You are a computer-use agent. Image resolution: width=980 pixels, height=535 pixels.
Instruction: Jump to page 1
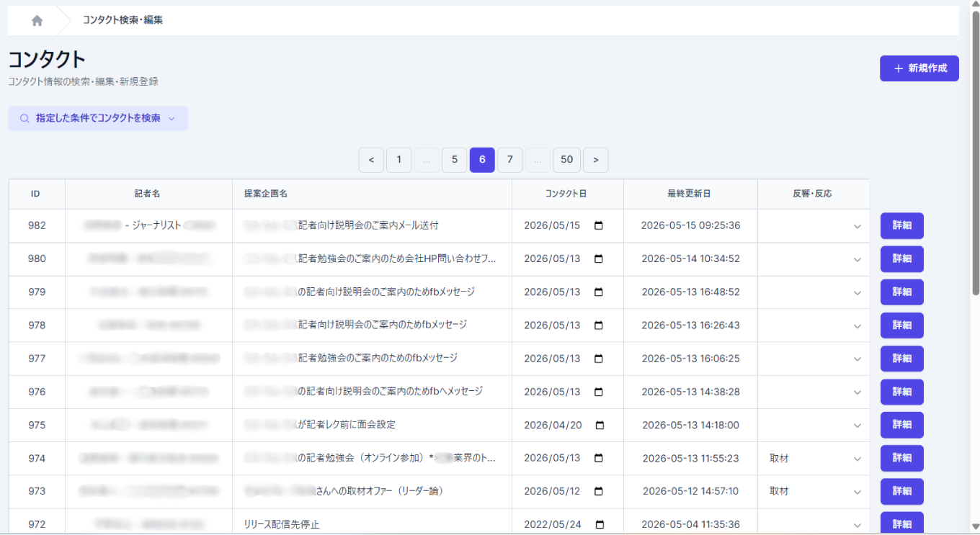pyautogui.click(x=399, y=160)
